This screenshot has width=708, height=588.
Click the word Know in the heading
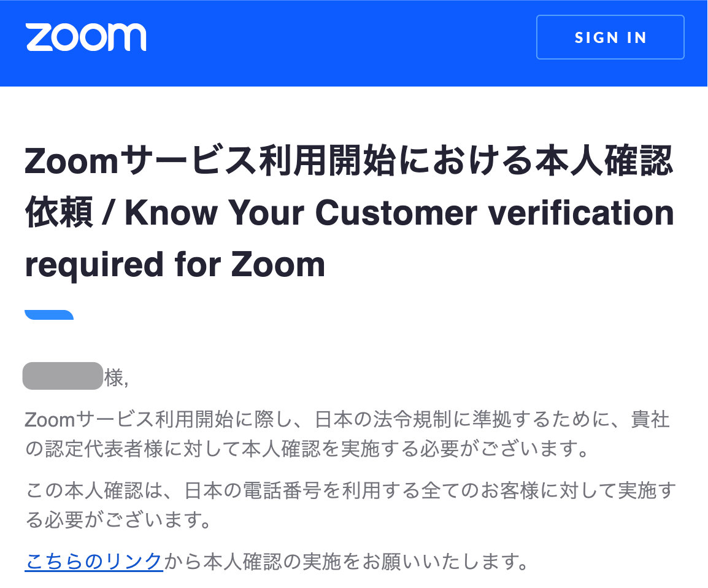[x=171, y=212]
